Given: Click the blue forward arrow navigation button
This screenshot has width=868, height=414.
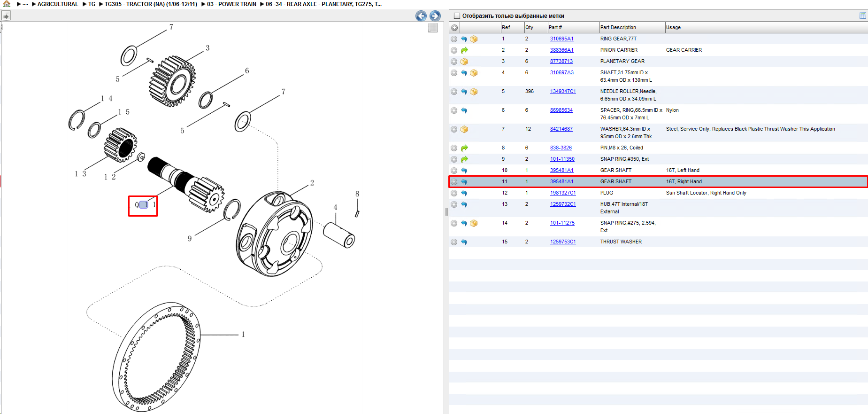Looking at the screenshot, I should pos(435,16).
